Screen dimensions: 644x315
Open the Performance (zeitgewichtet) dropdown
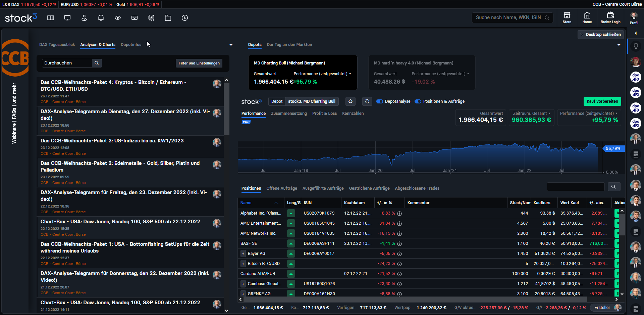(589, 114)
